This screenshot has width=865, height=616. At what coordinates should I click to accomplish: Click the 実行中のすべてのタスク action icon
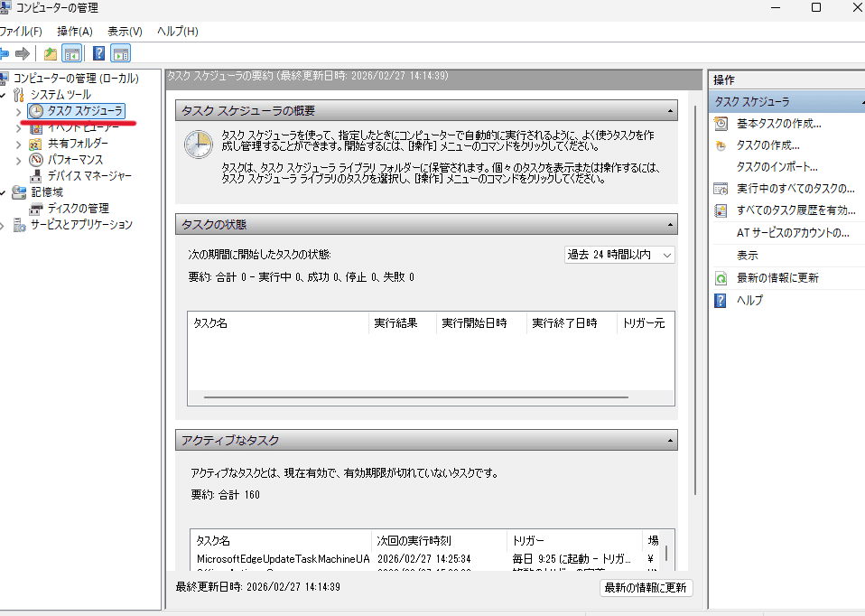(721, 190)
